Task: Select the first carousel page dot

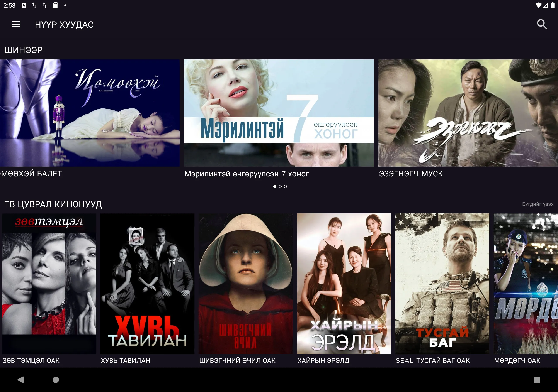Action: pos(275,186)
